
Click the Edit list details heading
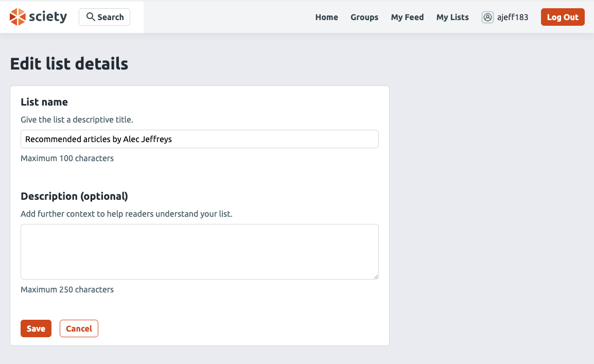pos(69,63)
